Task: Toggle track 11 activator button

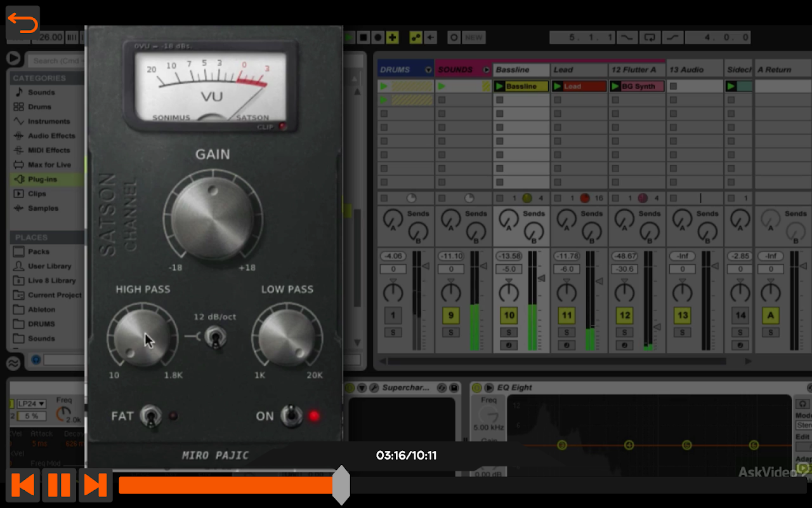Action: (566, 316)
